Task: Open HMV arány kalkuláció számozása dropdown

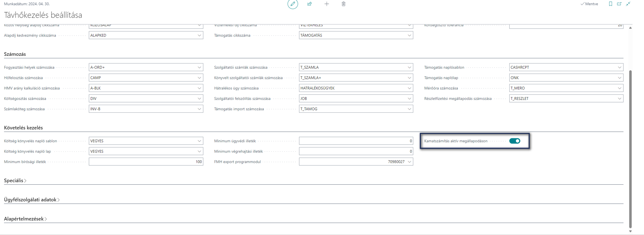Action: [x=199, y=88]
